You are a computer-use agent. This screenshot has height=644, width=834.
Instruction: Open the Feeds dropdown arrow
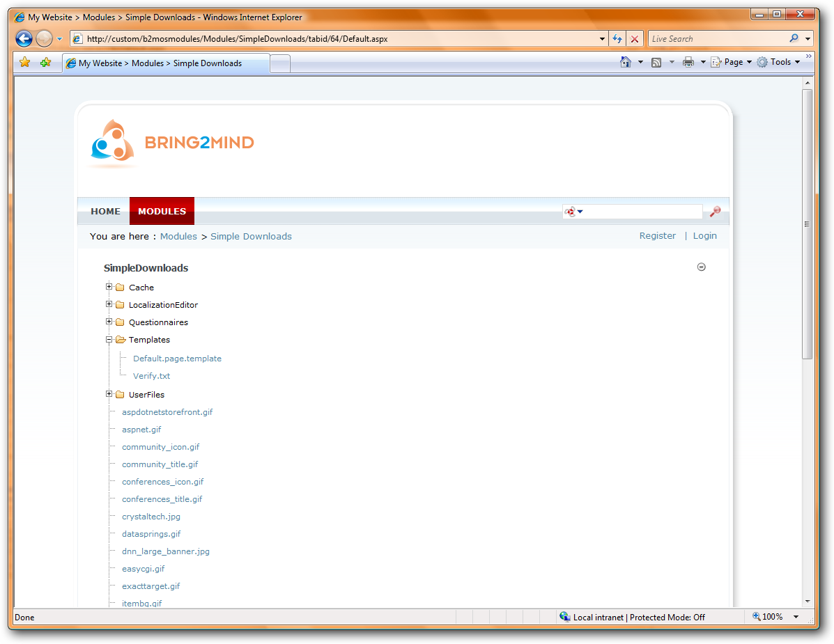pos(672,62)
